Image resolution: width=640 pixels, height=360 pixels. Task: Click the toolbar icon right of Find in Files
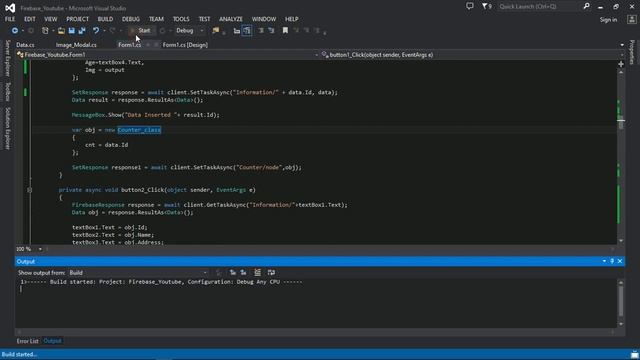pos(236,31)
